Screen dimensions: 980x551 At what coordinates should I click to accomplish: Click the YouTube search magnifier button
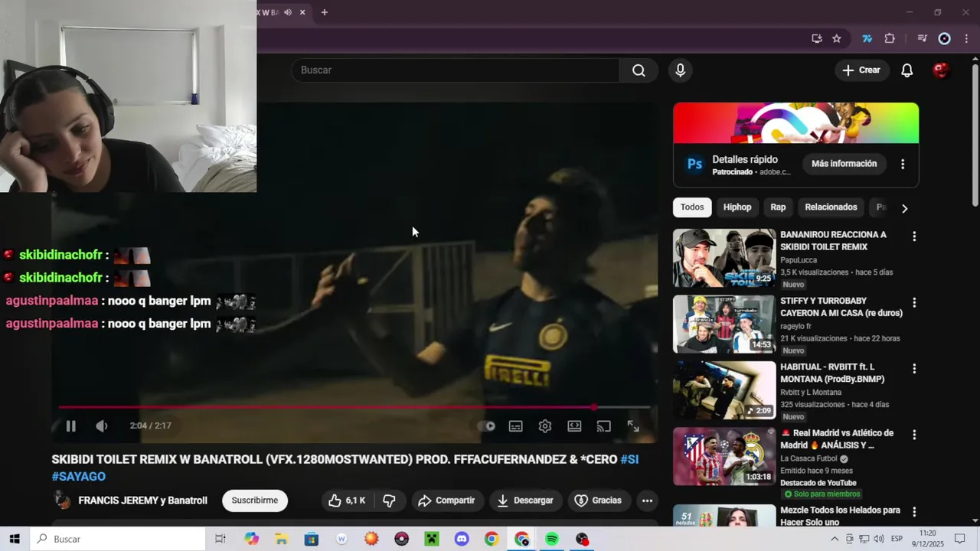click(x=639, y=70)
